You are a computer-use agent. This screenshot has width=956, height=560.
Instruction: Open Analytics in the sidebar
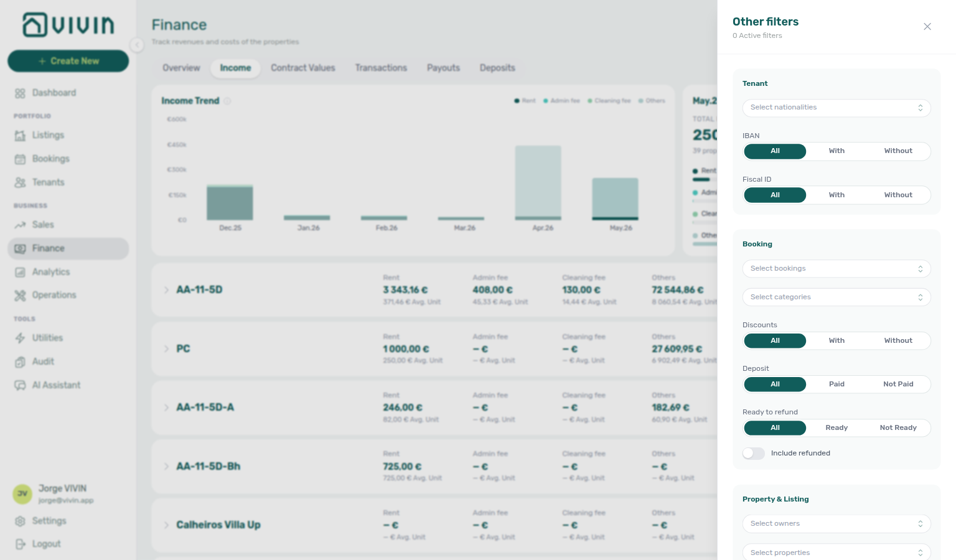68,272
